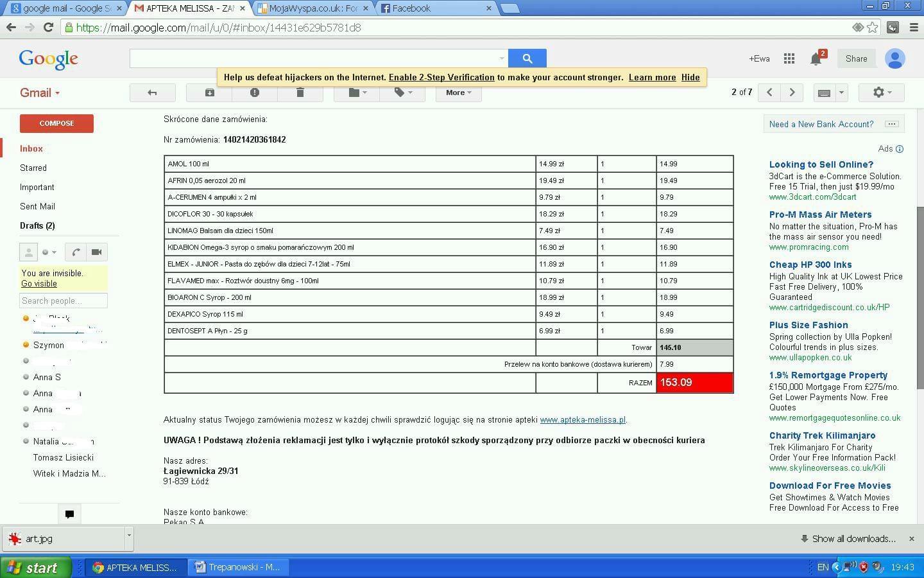Go to the newer email arrow
Viewport: 924px width, 578px height.
pos(769,92)
